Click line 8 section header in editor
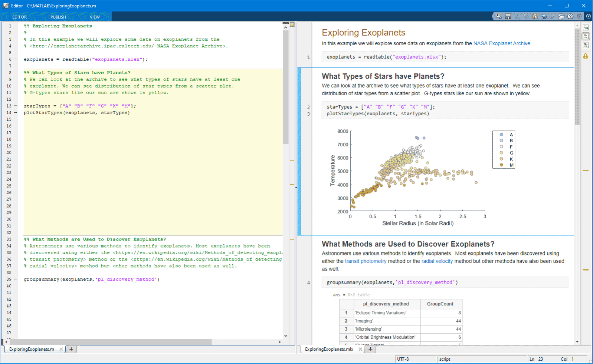The image size is (593, 364). click(77, 73)
